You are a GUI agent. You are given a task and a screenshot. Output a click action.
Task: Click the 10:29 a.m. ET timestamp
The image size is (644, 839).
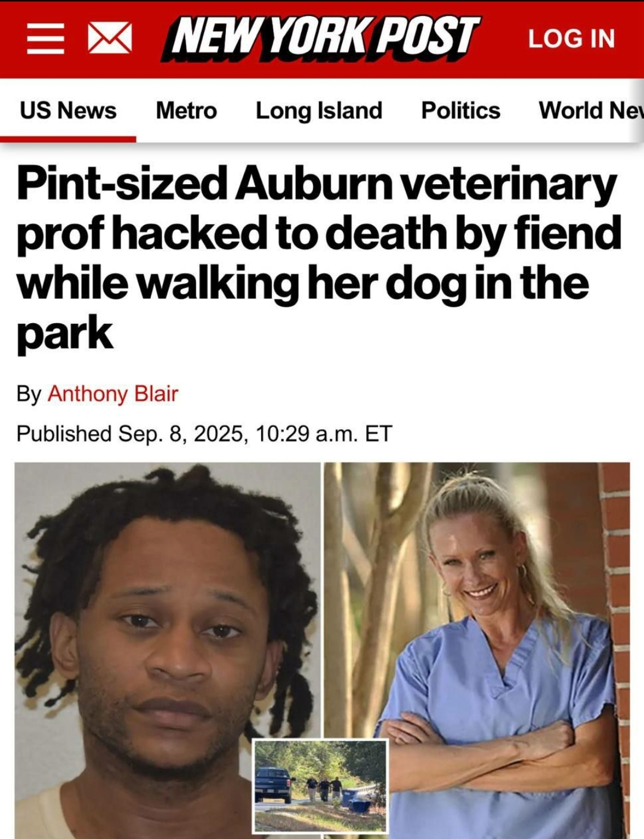324,434
